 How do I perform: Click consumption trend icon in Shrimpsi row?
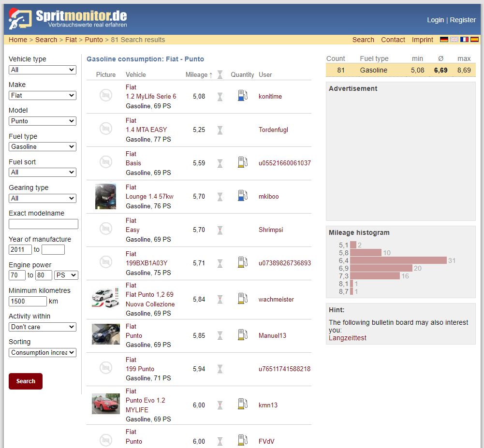220,230
